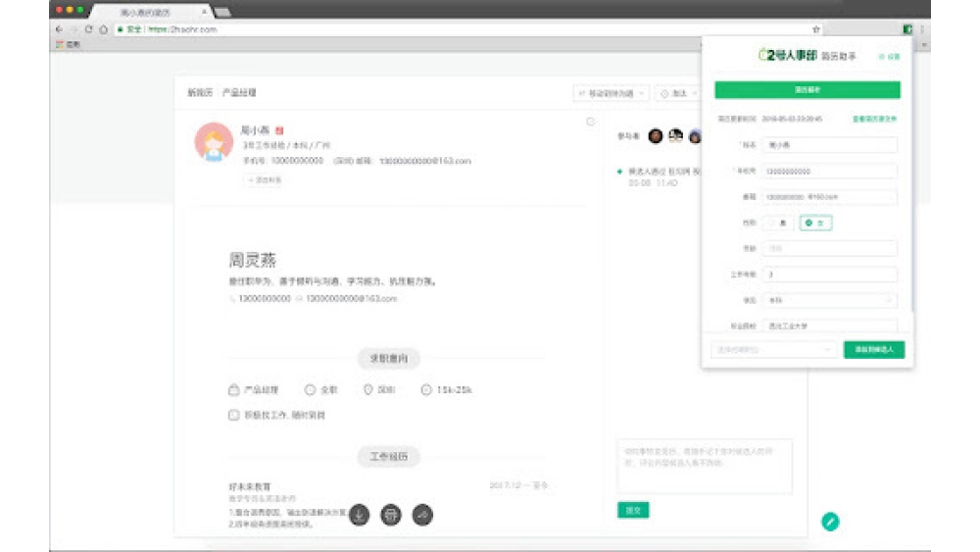Open the education level dropdown showing 本科

829,300
